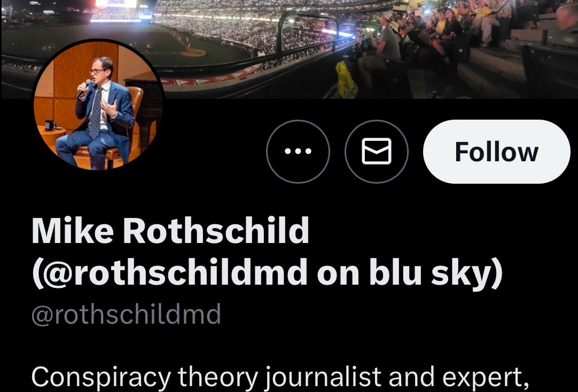Click the scoreboard in the banner photo
The width and height of the screenshot is (578, 392).
pos(116,4)
